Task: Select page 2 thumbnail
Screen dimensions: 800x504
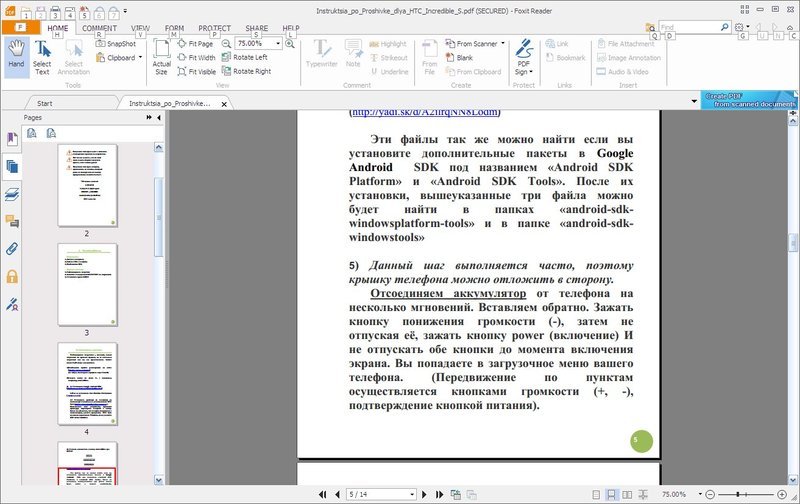Action: (87, 186)
